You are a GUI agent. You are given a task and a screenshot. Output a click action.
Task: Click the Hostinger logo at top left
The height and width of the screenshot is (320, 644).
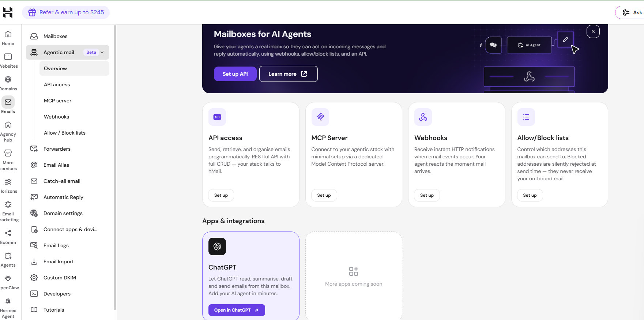tap(8, 12)
